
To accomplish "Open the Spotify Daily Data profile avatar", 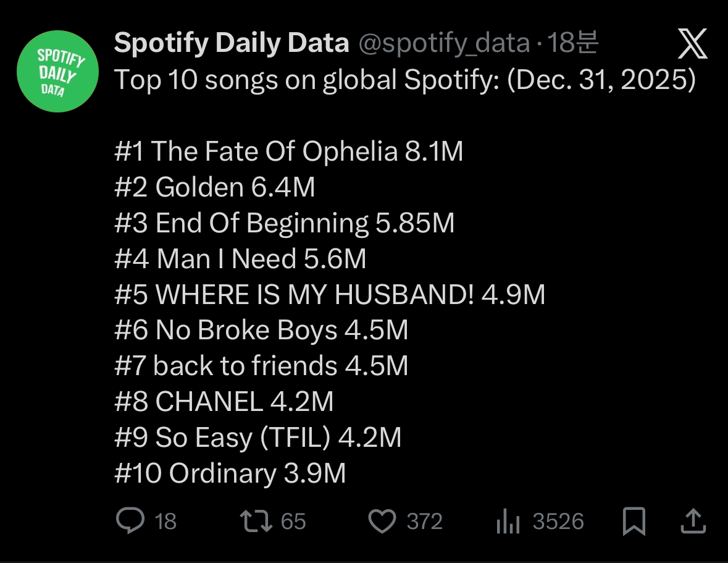I will point(57,71).
